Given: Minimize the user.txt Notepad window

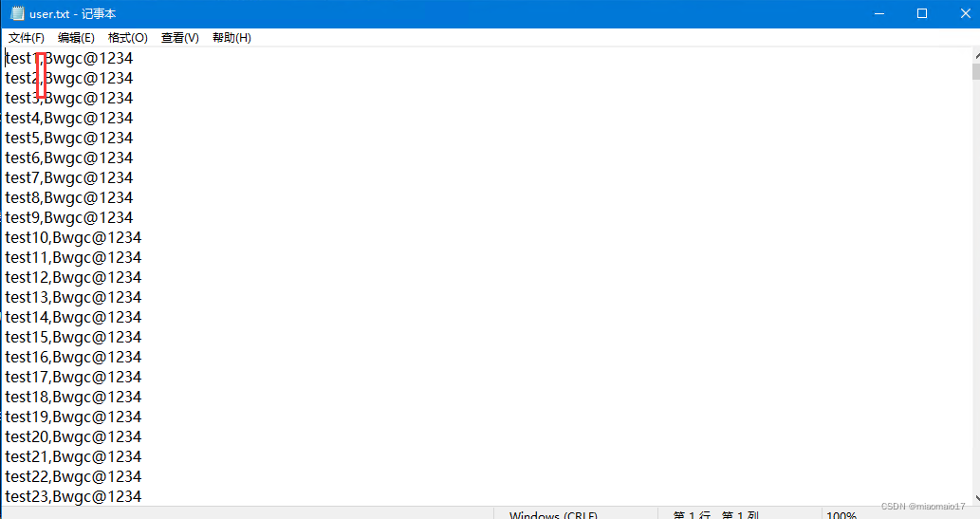Looking at the screenshot, I should point(879,13).
